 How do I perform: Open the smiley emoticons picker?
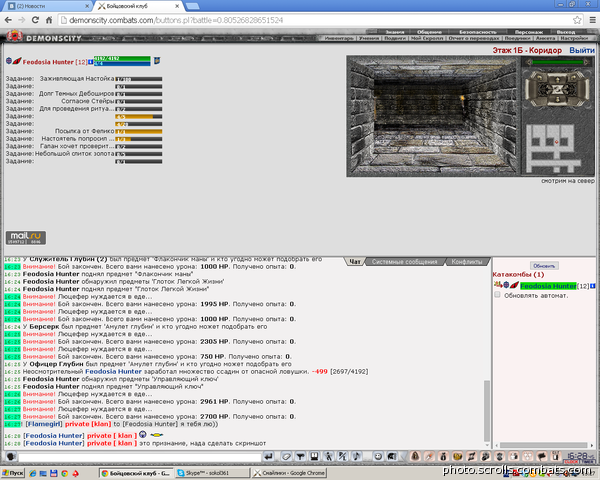(378, 456)
